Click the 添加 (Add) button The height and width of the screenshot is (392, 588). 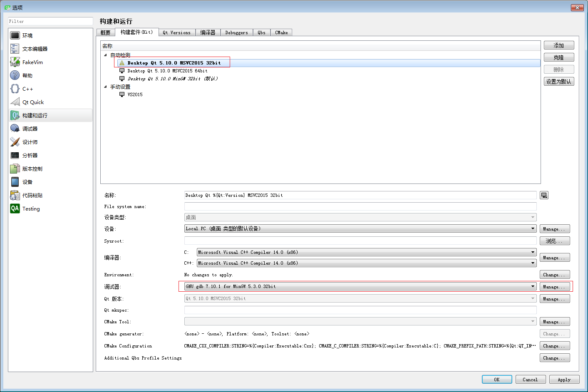pyautogui.click(x=558, y=45)
